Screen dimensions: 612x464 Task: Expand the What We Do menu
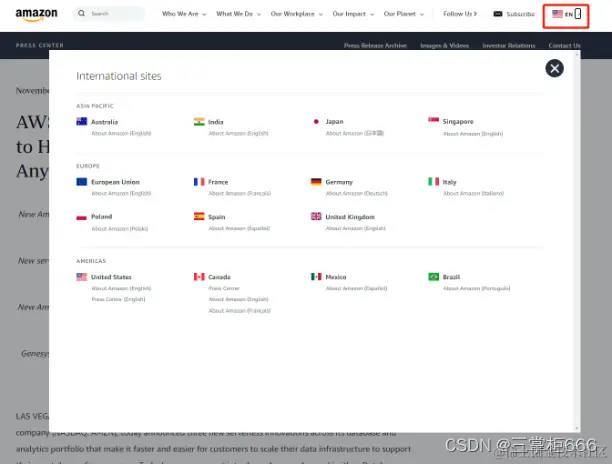238,14
